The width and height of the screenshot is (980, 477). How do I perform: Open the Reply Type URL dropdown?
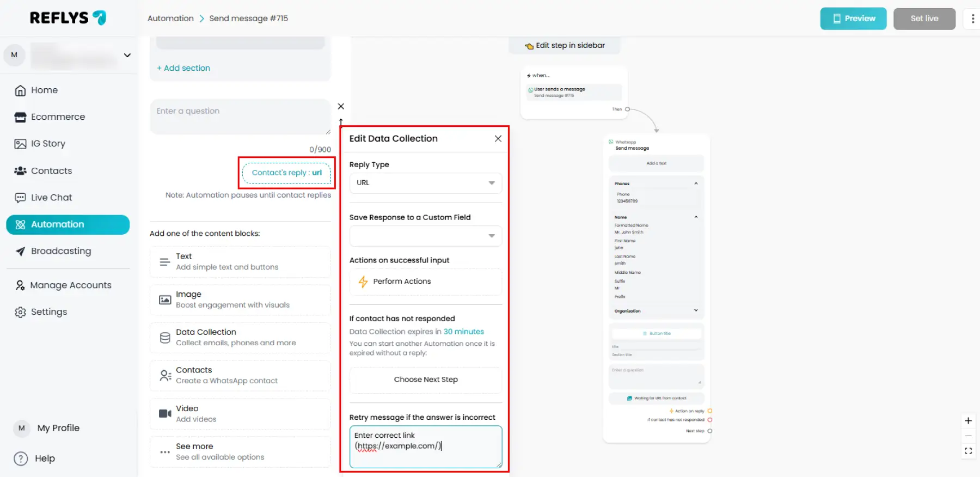click(425, 183)
